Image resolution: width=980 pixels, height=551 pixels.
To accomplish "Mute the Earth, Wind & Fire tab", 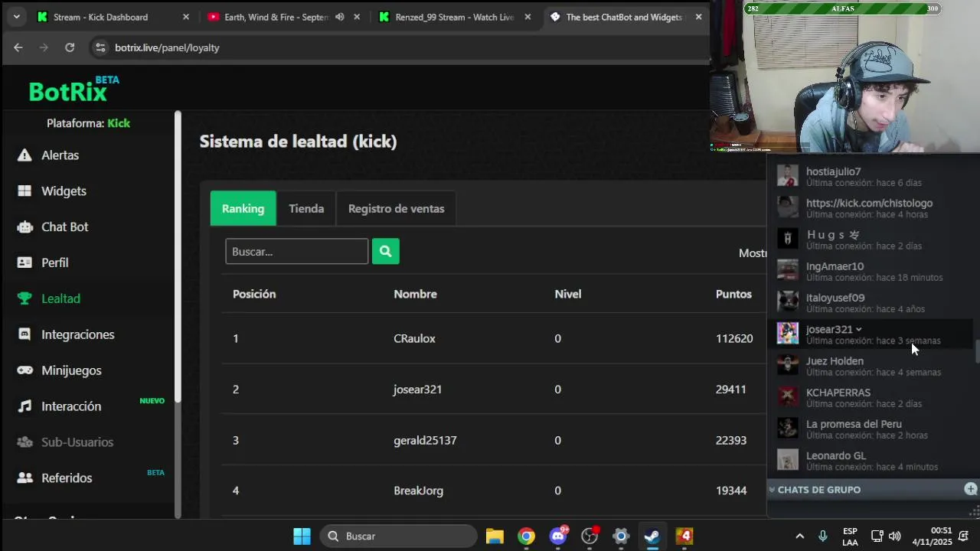I will click(339, 17).
